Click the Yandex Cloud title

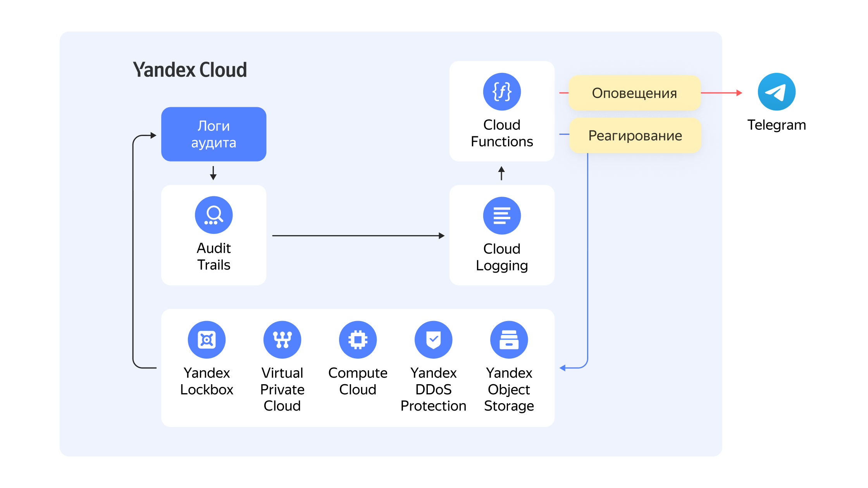coord(190,70)
